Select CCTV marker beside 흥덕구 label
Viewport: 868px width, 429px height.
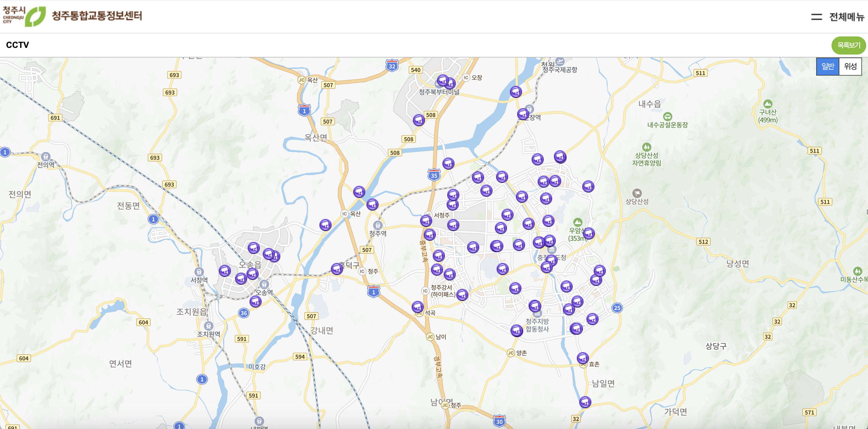coord(337,269)
